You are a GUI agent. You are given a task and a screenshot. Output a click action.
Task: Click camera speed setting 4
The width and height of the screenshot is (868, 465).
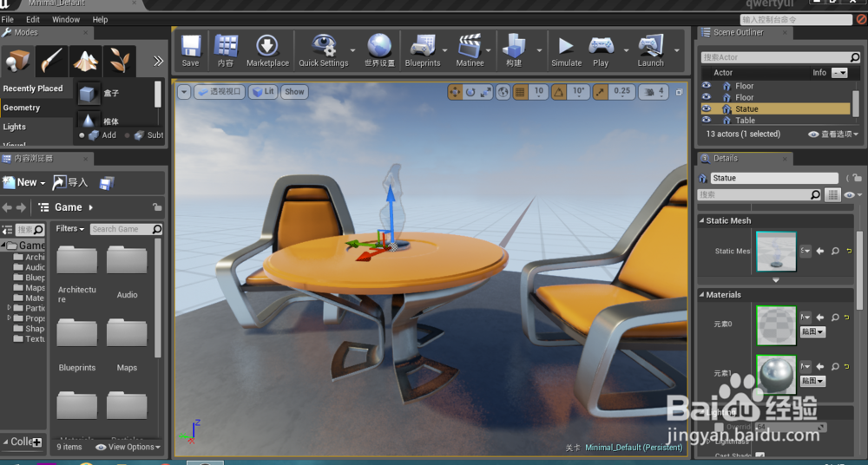(654, 92)
